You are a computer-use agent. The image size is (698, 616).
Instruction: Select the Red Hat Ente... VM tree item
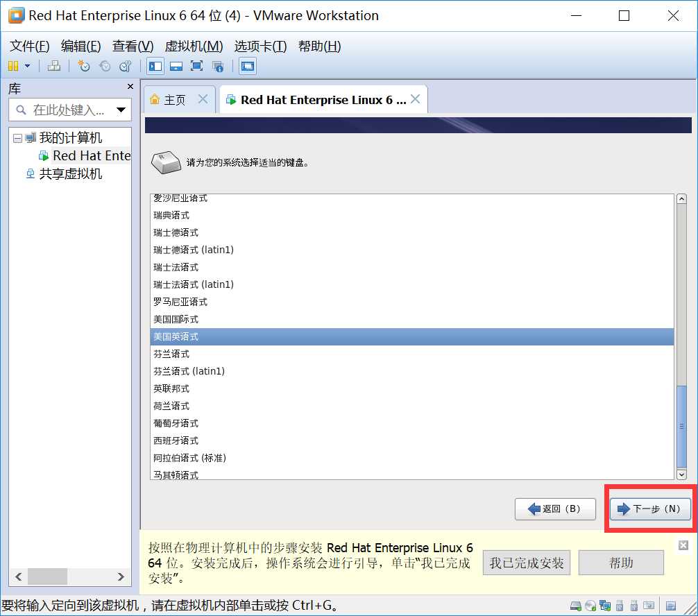[92, 155]
